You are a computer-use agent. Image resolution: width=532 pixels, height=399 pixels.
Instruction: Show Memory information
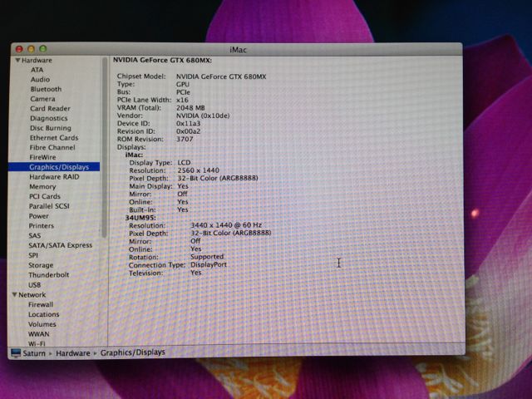coord(42,186)
